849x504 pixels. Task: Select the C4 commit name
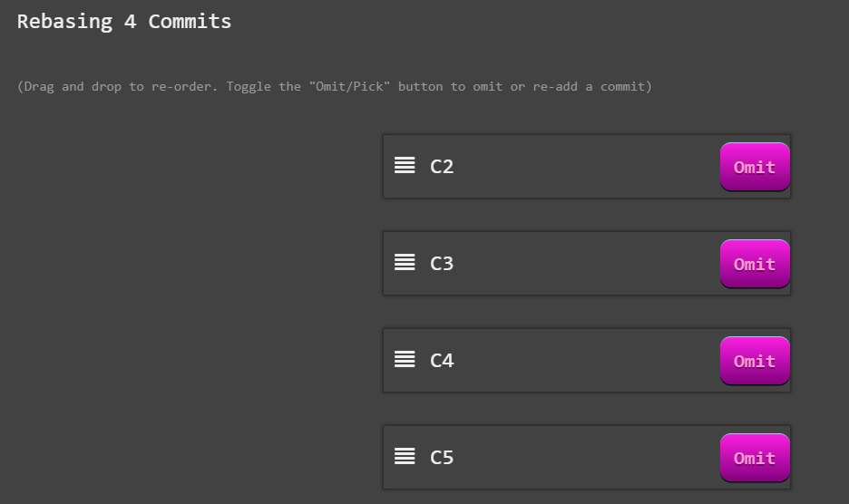442,361
